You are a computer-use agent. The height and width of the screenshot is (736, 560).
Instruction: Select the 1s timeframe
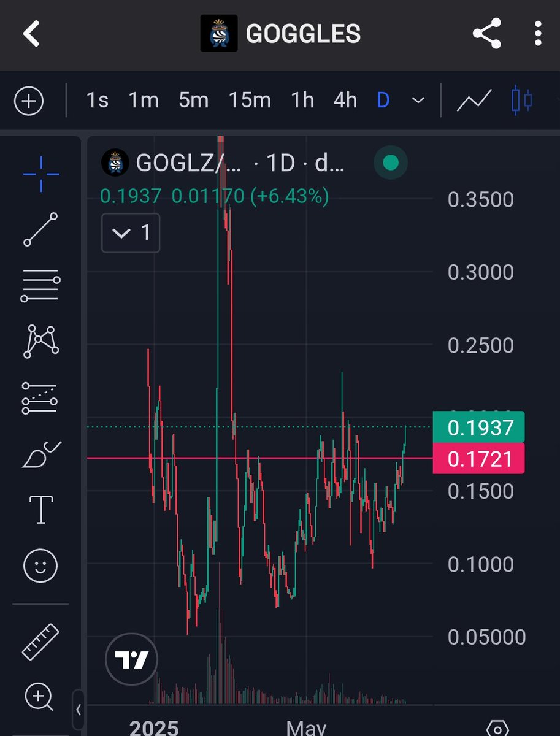(97, 100)
